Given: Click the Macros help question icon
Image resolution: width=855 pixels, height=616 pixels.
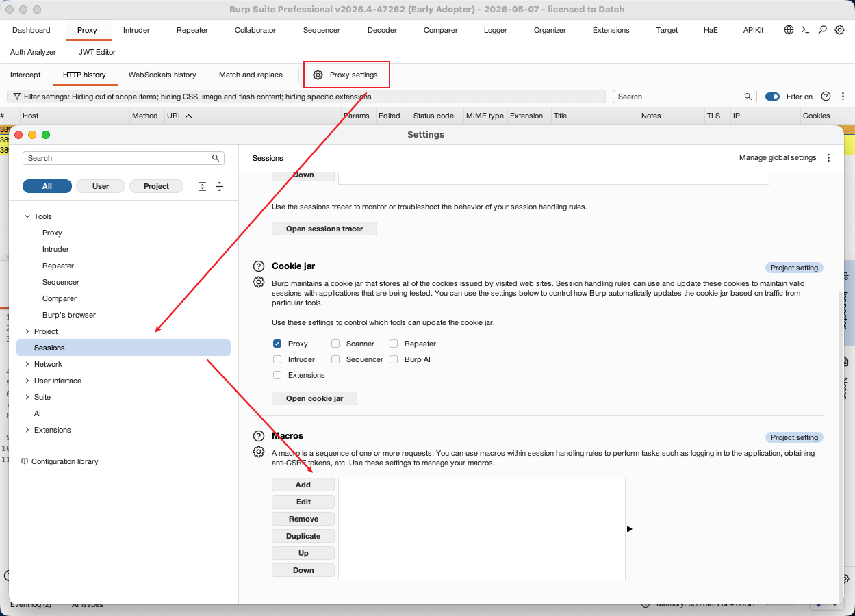Looking at the screenshot, I should pos(259,436).
